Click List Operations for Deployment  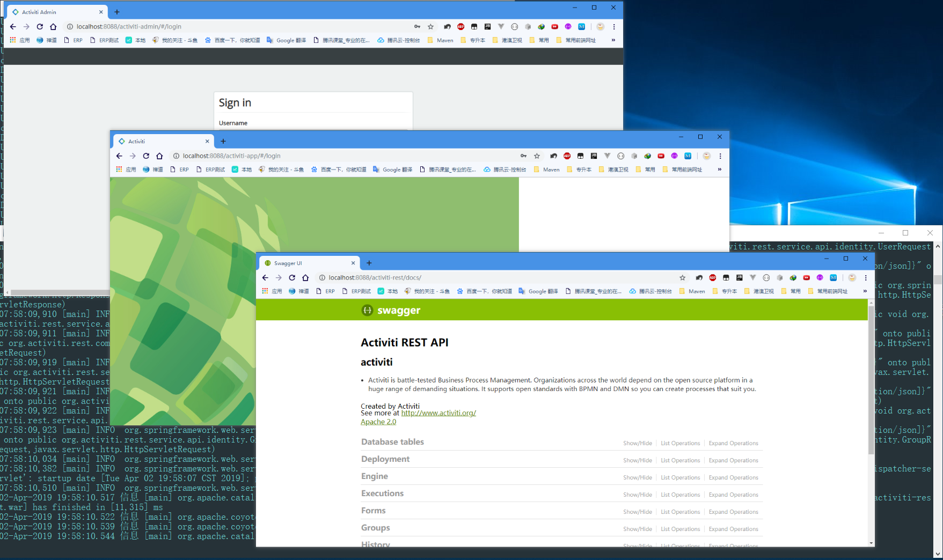coord(681,460)
